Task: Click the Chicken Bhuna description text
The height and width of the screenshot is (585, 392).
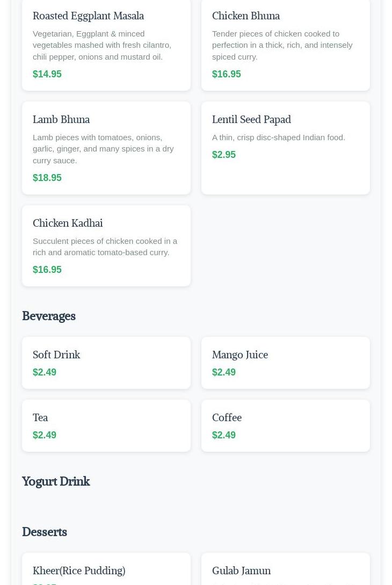Action: point(282,45)
